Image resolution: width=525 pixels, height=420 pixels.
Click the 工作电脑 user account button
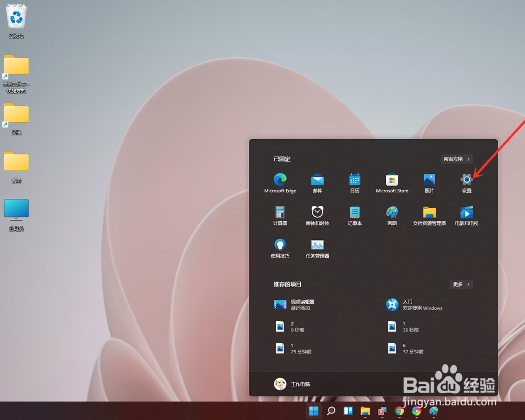pyautogui.click(x=291, y=384)
